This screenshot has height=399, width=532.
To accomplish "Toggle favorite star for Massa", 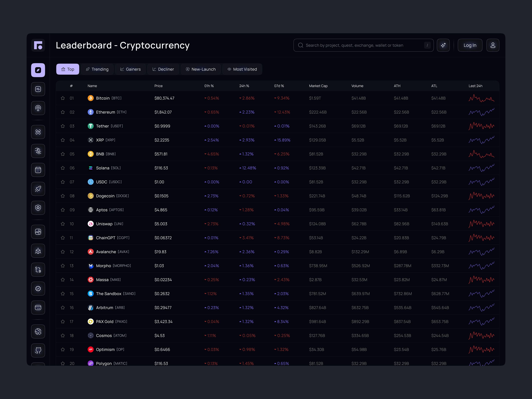I will click(63, 280).
